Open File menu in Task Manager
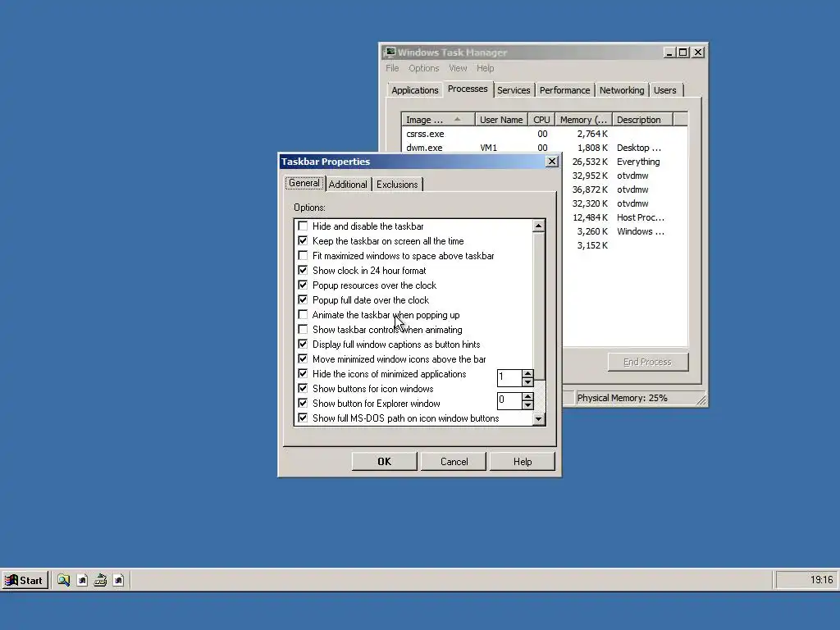Viewport: 840px width, 630px height. (x=392, y=68)
